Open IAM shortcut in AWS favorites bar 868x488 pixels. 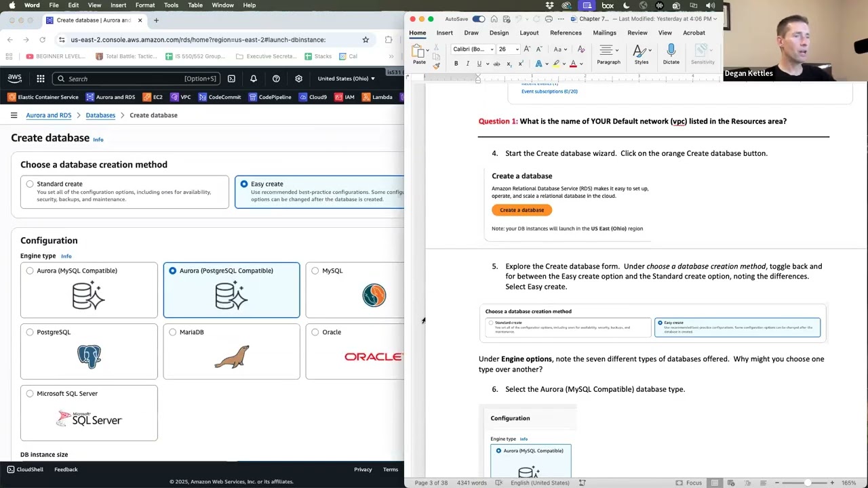click(x=344, y=97)
